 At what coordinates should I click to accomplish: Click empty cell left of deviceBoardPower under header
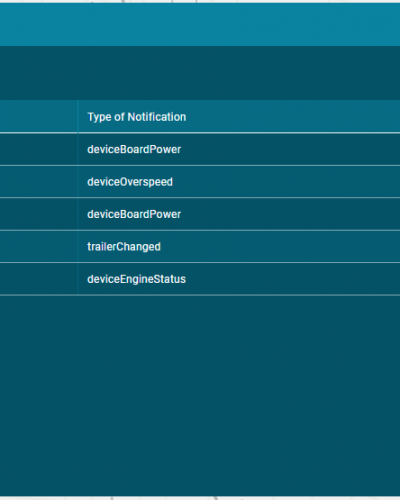(x=39, y=149)
